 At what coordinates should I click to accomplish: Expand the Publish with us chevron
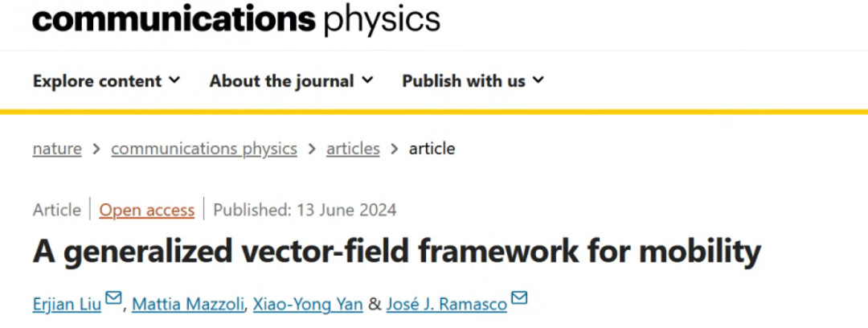(538, 80)
